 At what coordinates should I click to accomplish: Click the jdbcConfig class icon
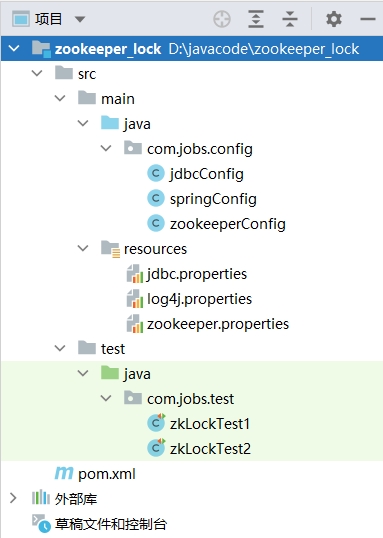156,173
